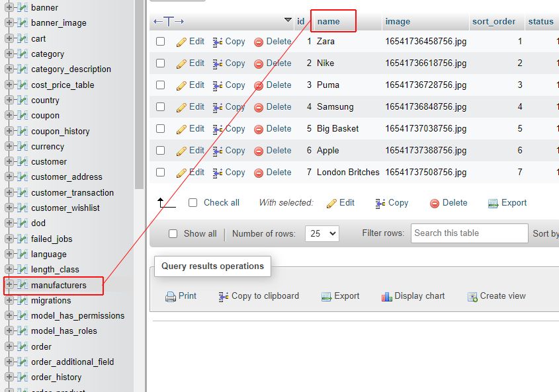Click table icon beside customer

tap(22, 161)
